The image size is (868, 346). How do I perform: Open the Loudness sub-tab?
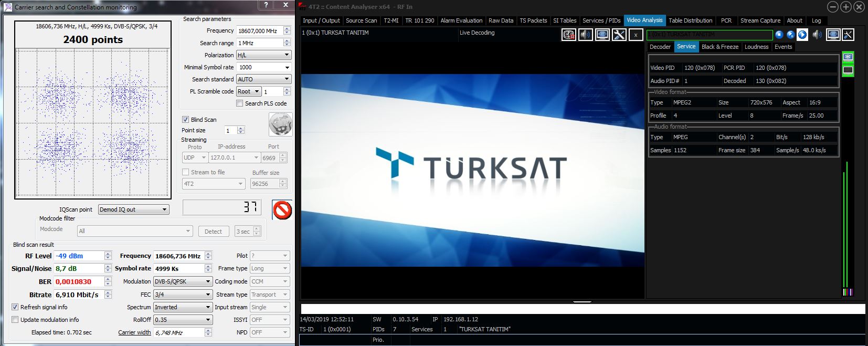756,47
